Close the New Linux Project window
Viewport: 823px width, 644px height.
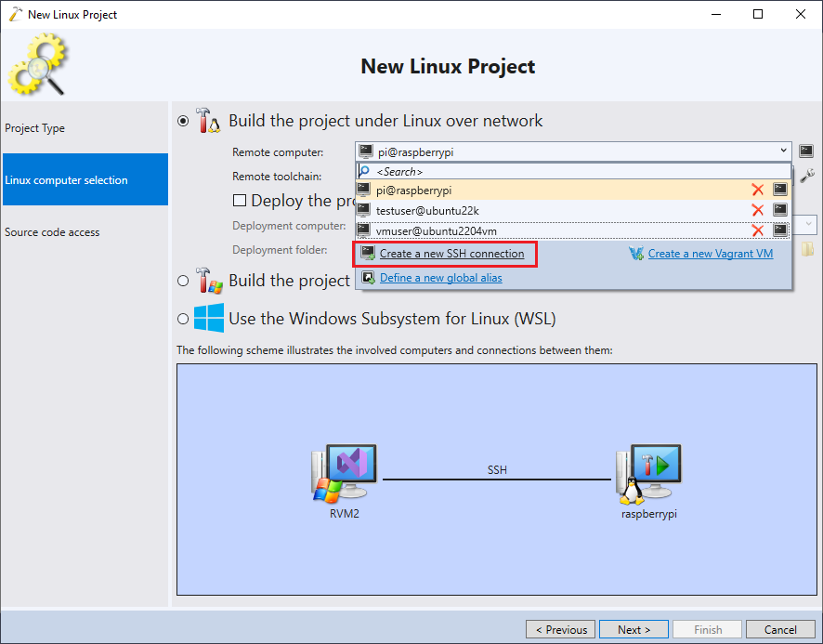801,14
